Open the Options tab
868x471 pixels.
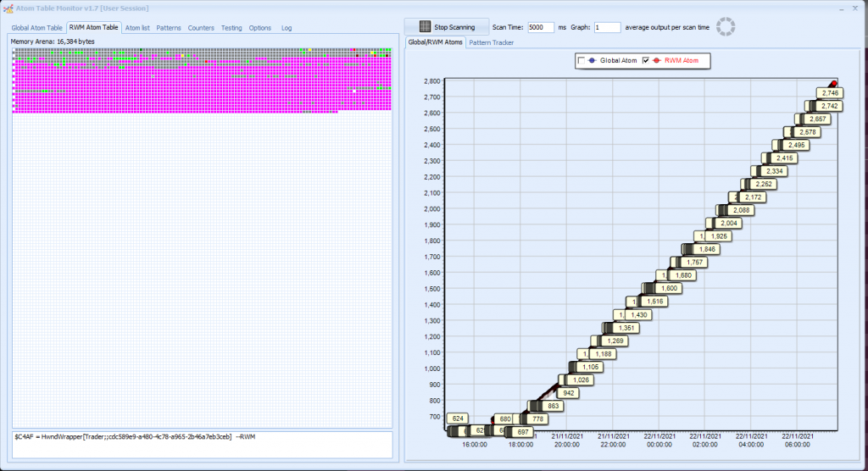[259, 28]
